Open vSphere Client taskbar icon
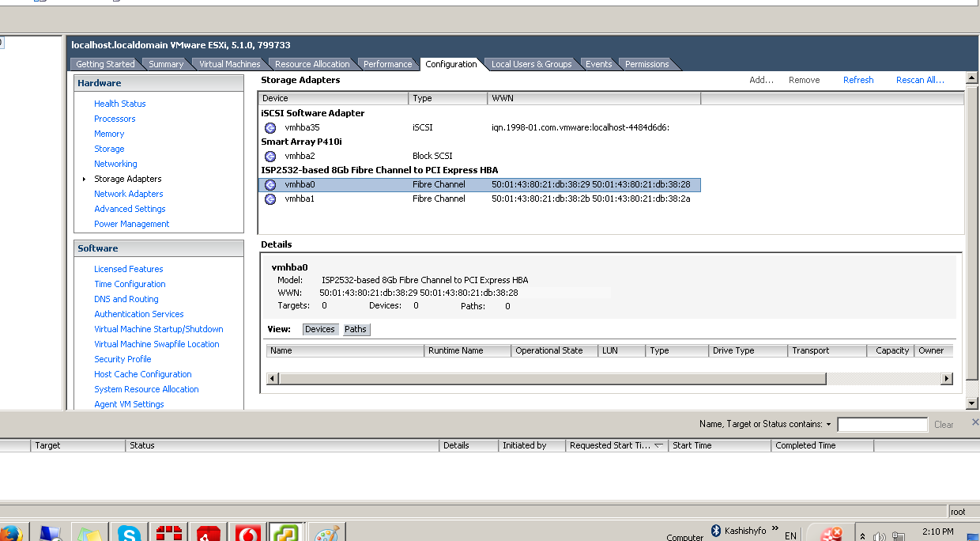Viewport: 980px width, 541px height. pos(285,532)
